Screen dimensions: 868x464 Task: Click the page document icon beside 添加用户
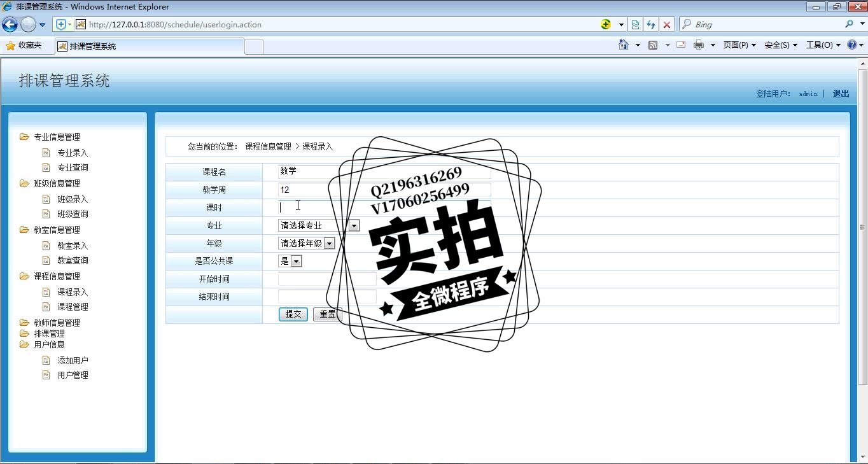[x=46, y=360]
